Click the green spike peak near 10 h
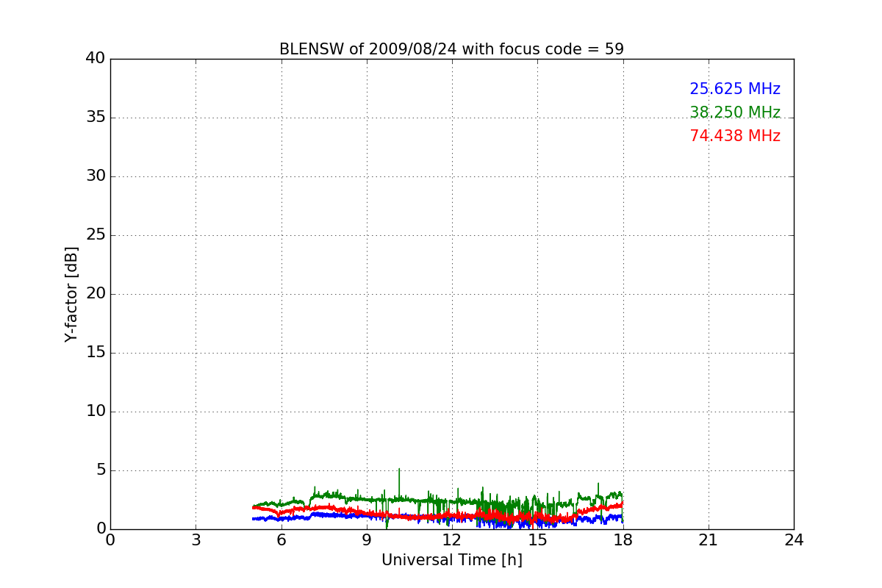Viewport: 882px width, 588px height. point(399,469)
